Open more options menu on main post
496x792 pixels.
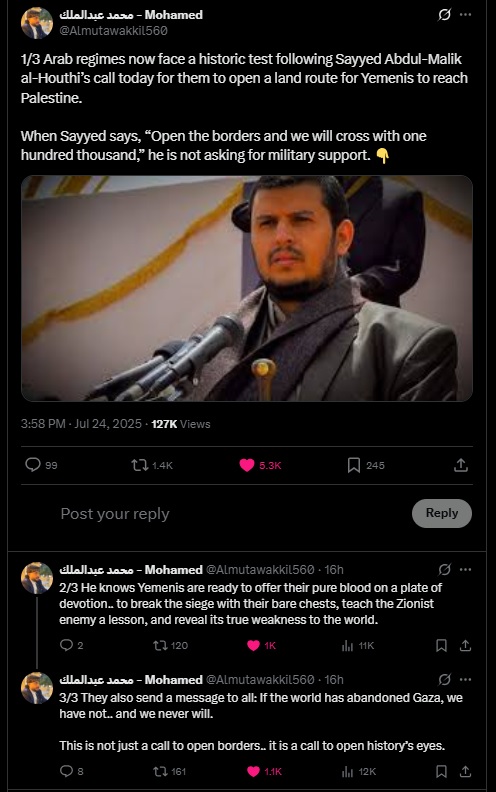(465, 15)
